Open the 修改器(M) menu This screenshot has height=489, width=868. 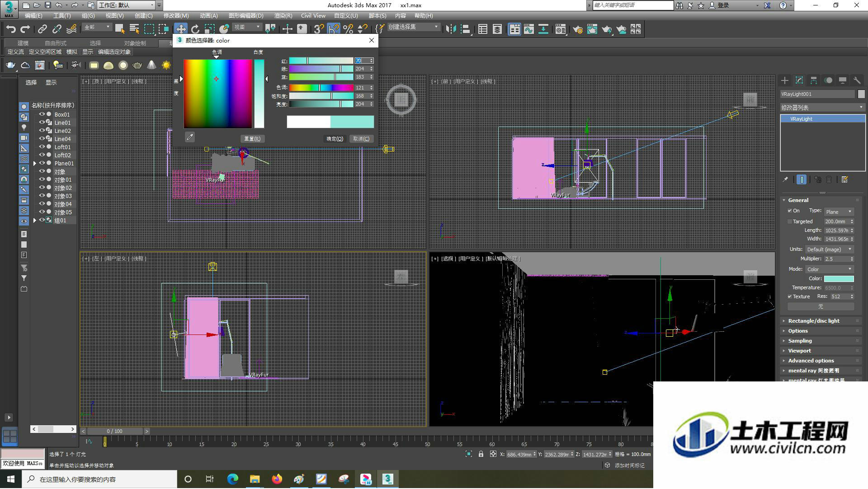(176, 16)
